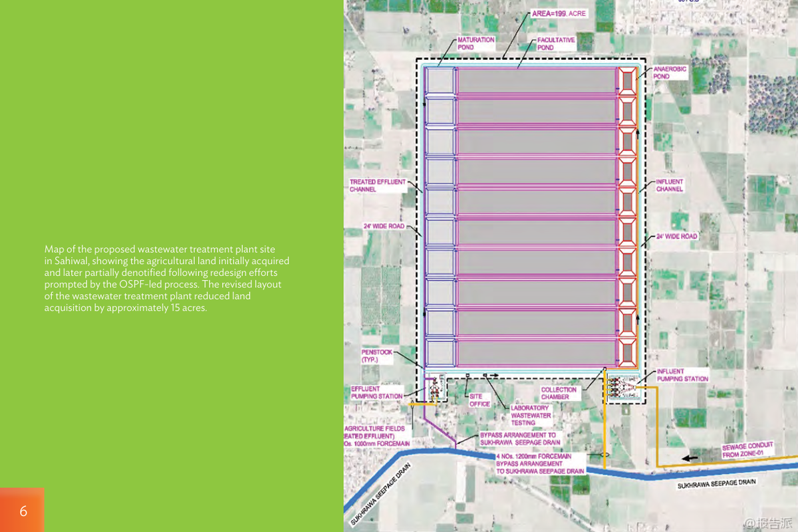
Task: Click the AREA=199 ACRE label
Action: [559, 13]
